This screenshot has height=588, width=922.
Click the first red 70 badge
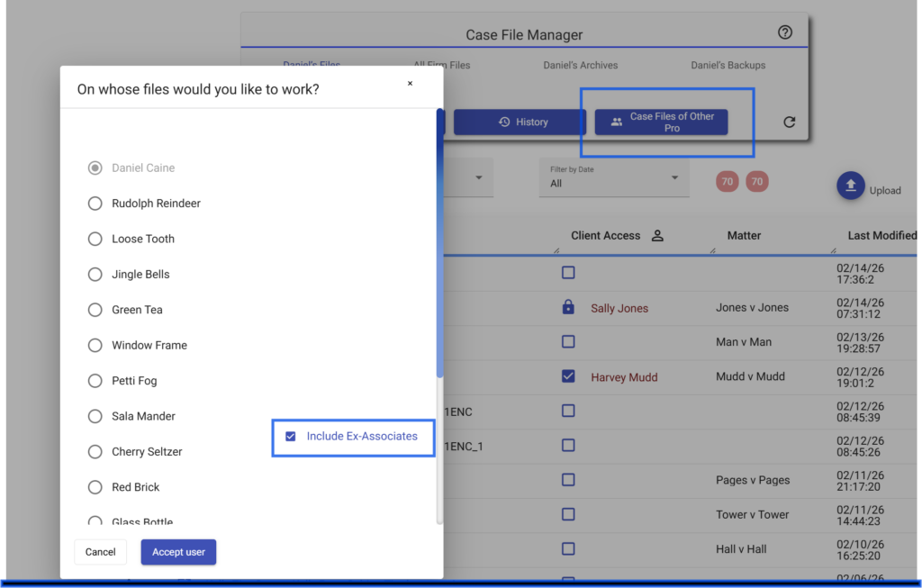pyautogui.click(x=728, y=182)
